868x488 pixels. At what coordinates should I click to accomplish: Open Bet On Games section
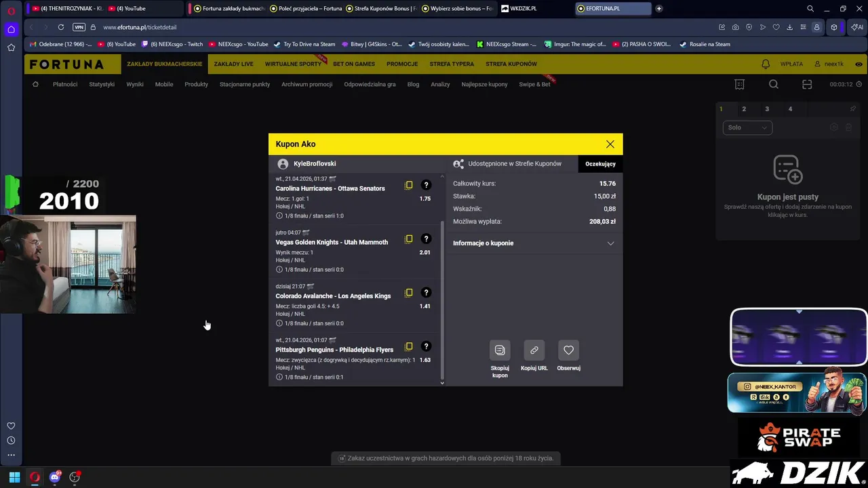point(354,64)
